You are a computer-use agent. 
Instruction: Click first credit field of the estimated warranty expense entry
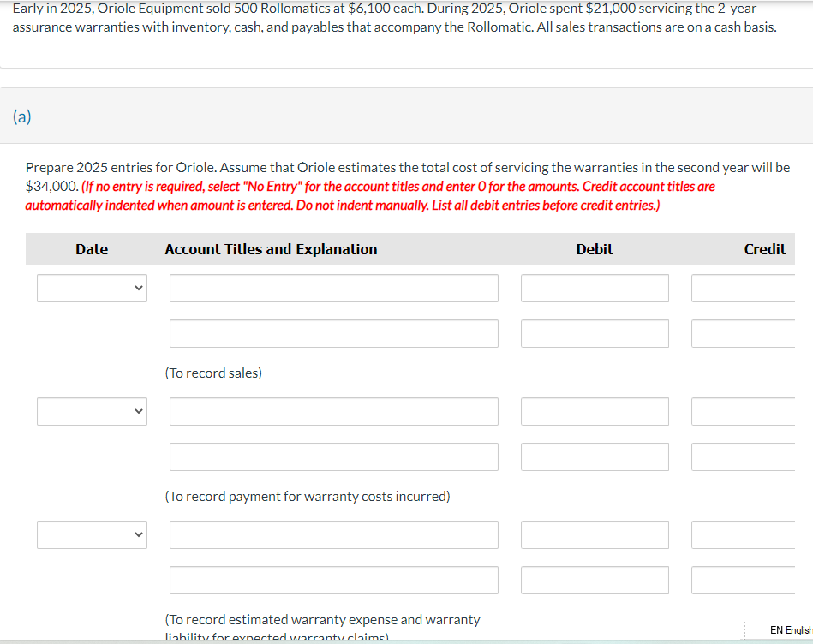[743, 534]
